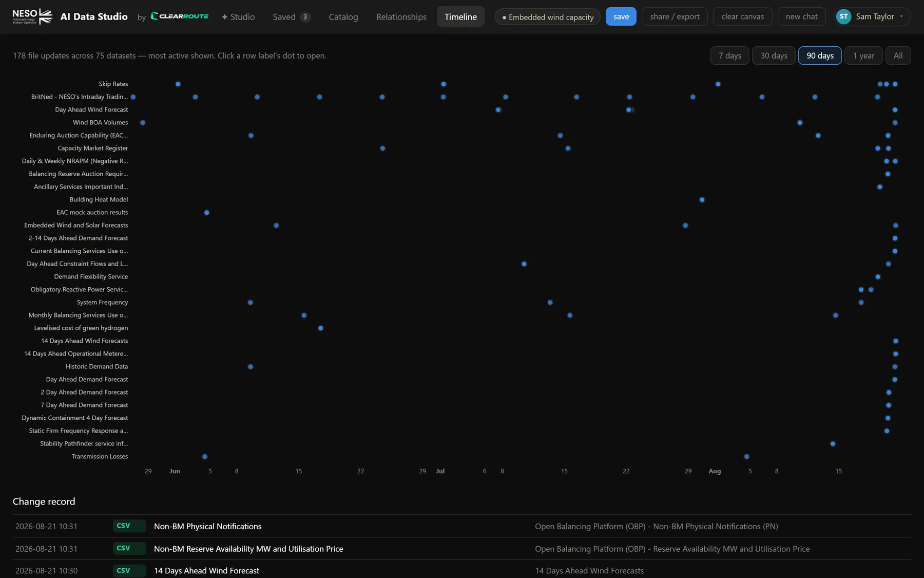The width and height of the screenshot is (924, 578).
Task: Click the Day Ahead Constraint Flows July dot
Action: pos(524,264)
